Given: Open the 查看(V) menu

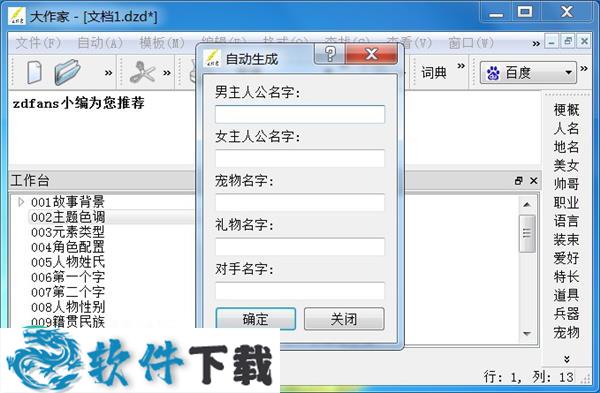Looking at the screenshot, I should pos(409,43).
